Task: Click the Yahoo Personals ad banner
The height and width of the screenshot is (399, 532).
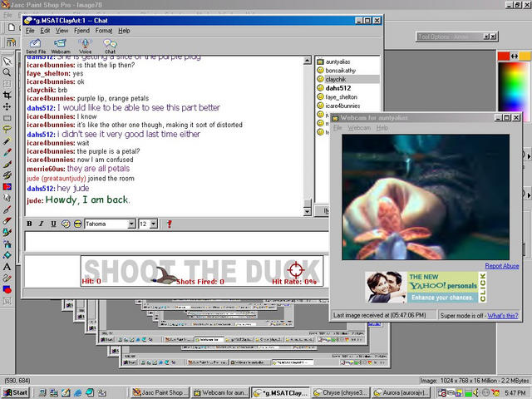Action: [426, 287]
